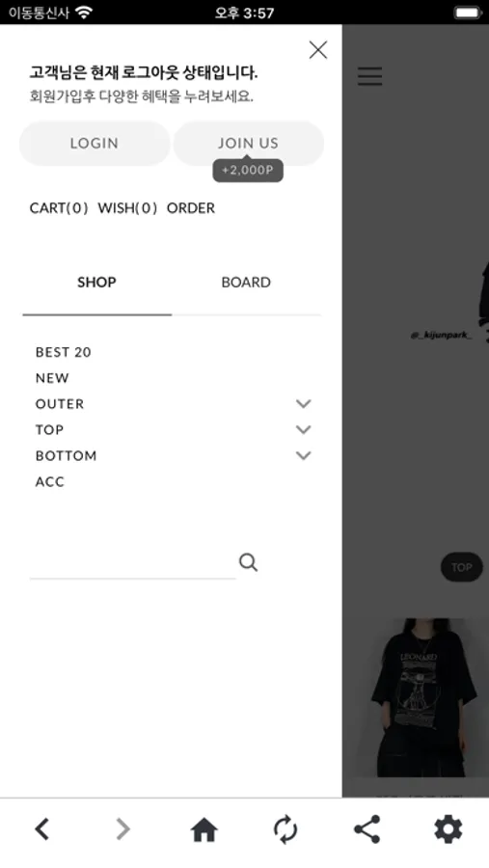Go back with the left arrow icon
This screenshot has width=489, height=868.
tap(42, 829)
